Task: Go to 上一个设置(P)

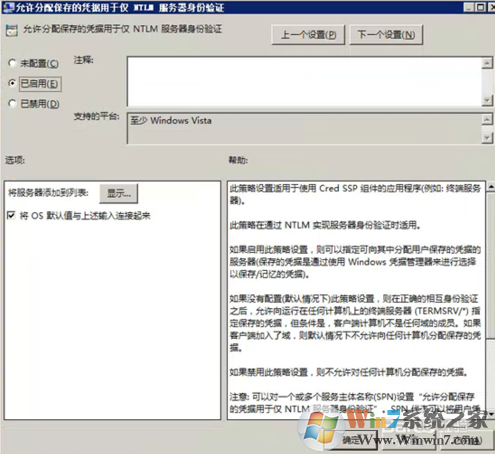Action: click(308, 34)
